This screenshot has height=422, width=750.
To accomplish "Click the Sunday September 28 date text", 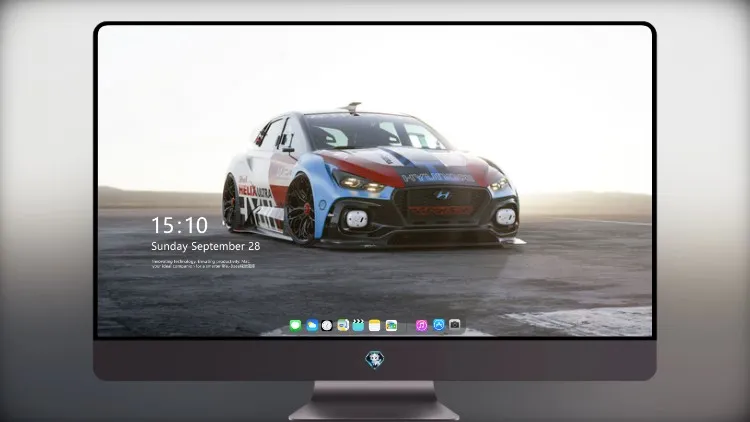I will (x=206, y=246).
